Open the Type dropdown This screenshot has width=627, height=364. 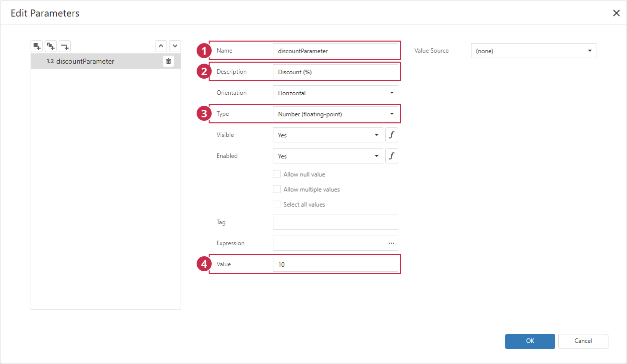[336, 114]
